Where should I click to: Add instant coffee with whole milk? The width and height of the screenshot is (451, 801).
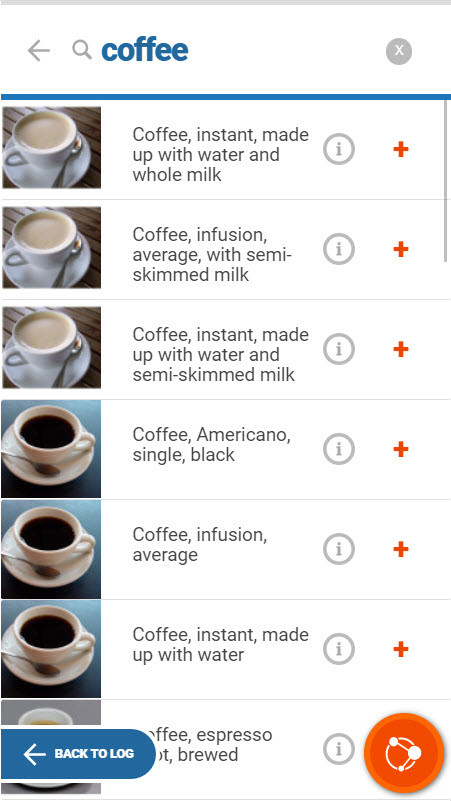point(401,149)
